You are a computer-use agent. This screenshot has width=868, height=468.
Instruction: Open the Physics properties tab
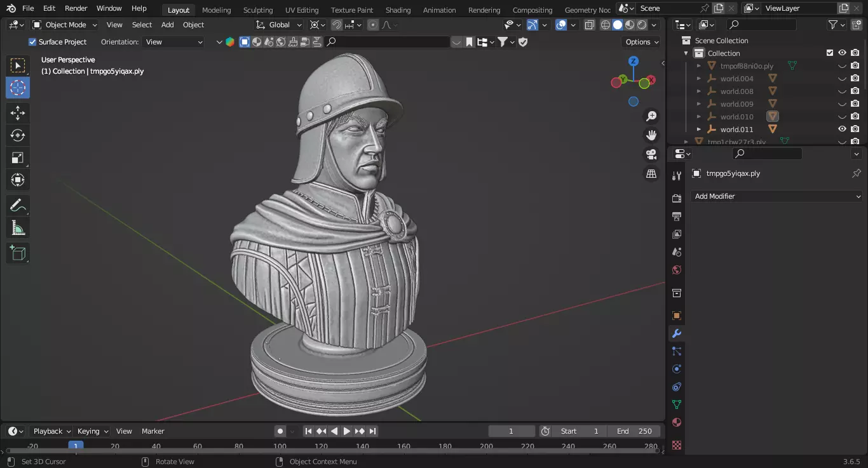click(x=677, y=369)
